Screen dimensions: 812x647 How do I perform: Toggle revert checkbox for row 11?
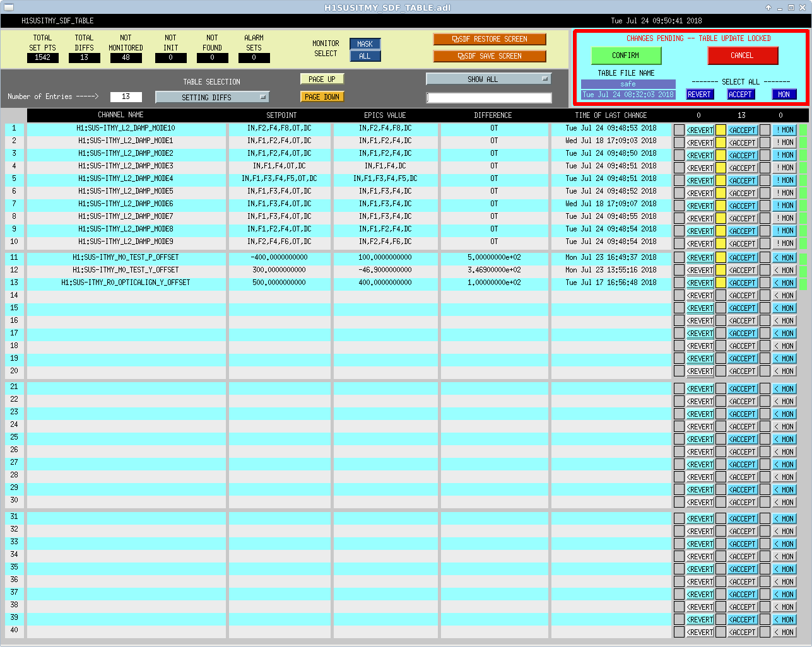[679, 257]
